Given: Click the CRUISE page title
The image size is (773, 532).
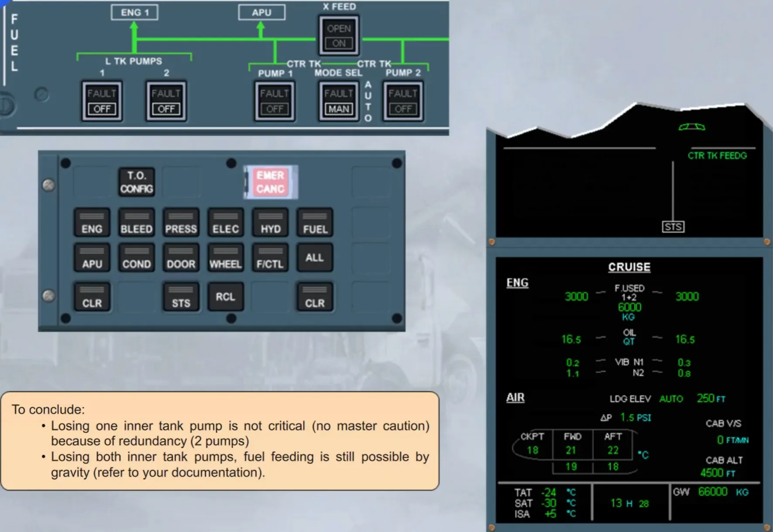Looking at the screenshot, I should coord(629,267).
